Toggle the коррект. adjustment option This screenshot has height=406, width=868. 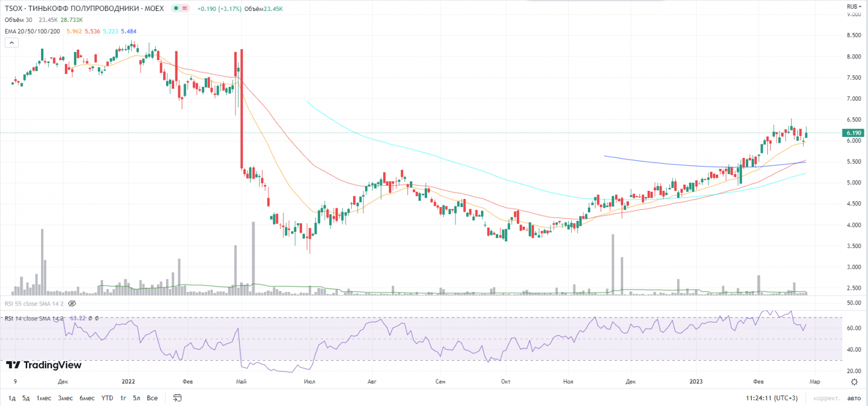(826, 398)
